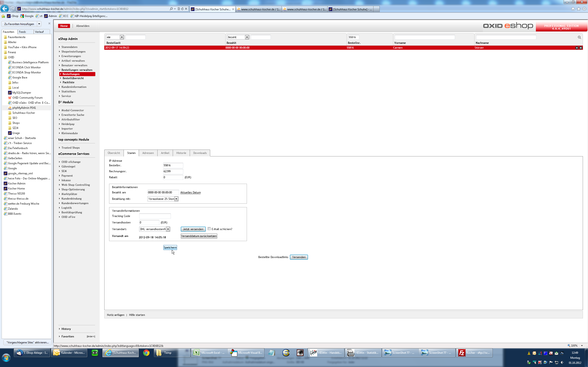The image size is (588, 367).
Task: Switch to the Adressen tab
Action: pyautogui.click(x=148, y=153)
